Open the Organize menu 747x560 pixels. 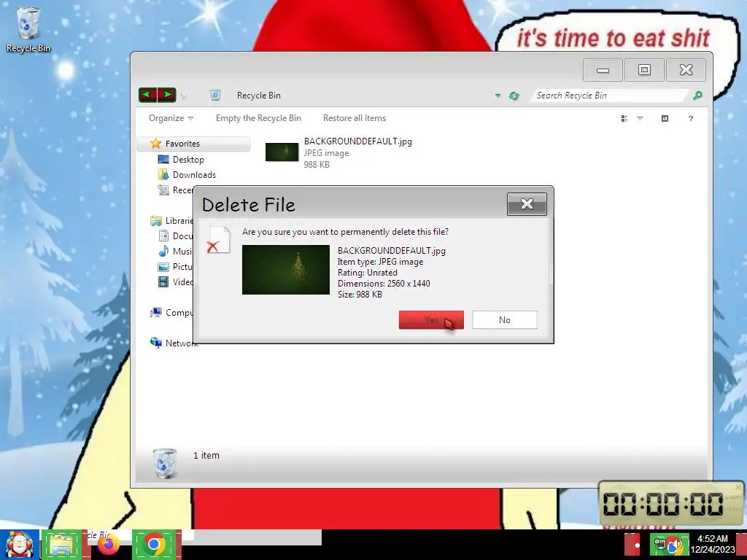click(171, 118)
